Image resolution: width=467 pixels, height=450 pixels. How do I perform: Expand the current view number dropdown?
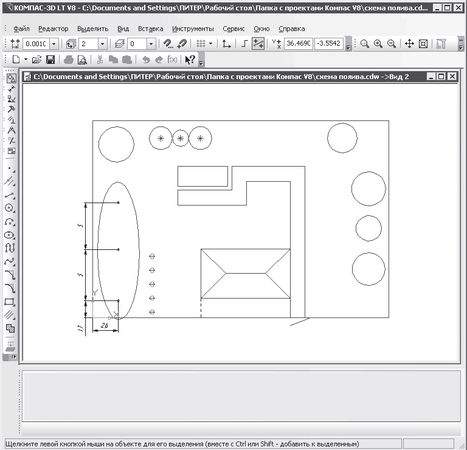tap(103, 44)
